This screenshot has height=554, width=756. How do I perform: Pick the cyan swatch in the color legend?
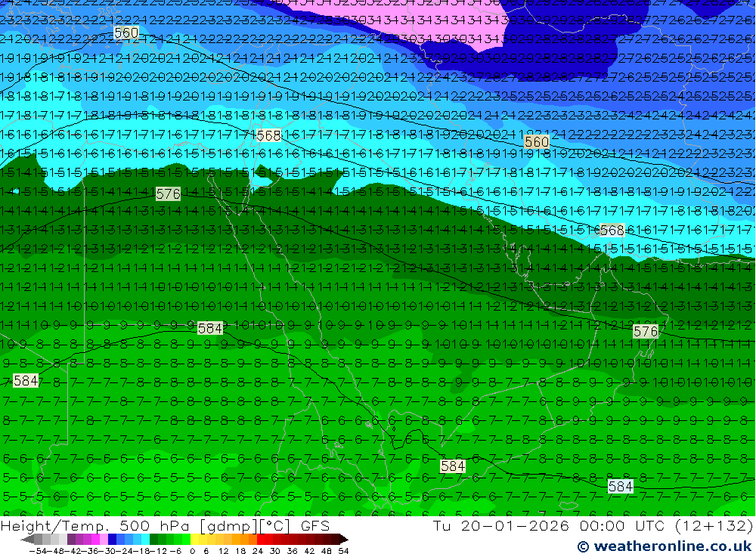pos(145,540)
